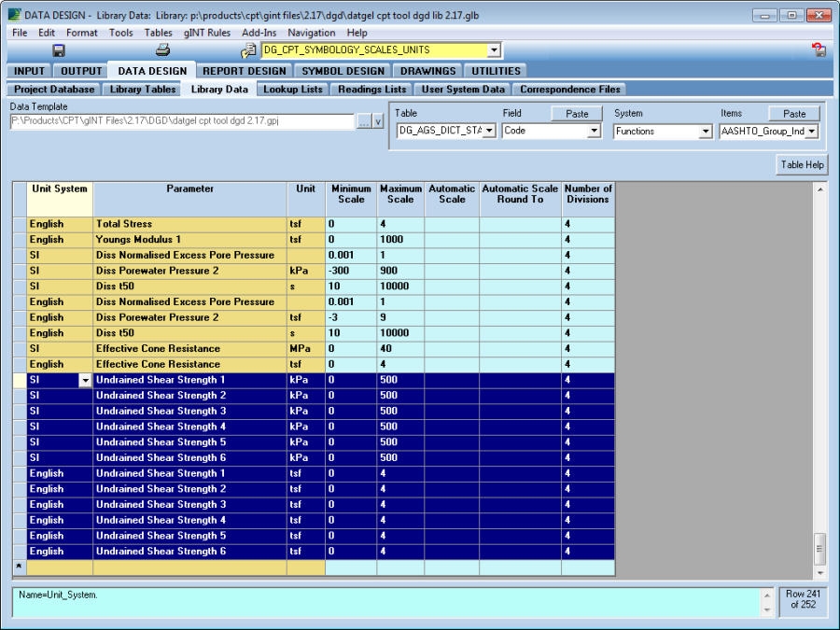Open the gINT Rules menu
840x630 pixels.
(206, 33)
